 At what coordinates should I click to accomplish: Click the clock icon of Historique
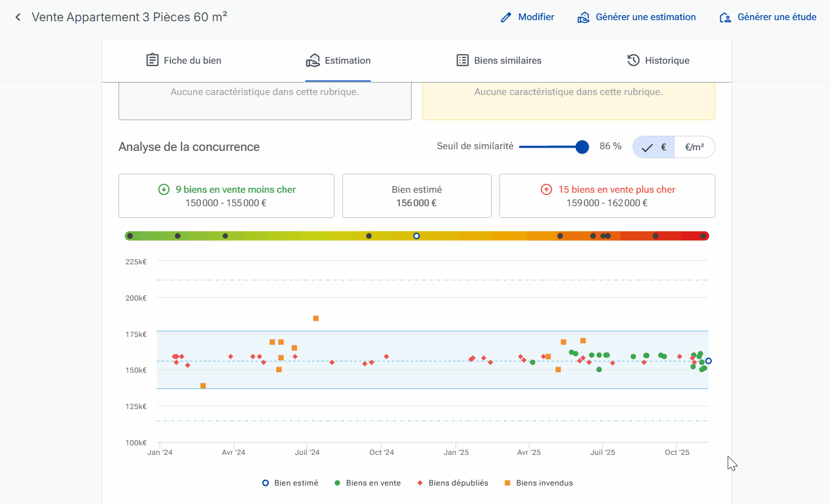633,60
